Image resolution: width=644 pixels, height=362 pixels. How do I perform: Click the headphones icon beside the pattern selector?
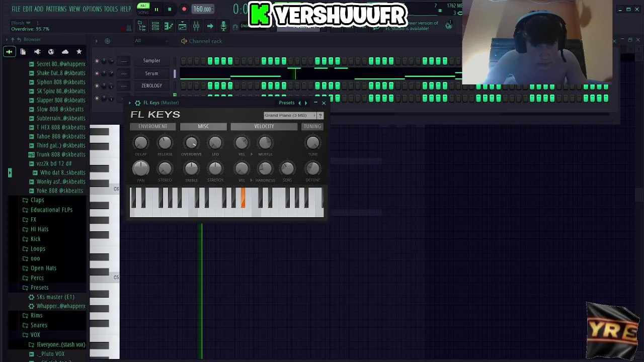235,27
